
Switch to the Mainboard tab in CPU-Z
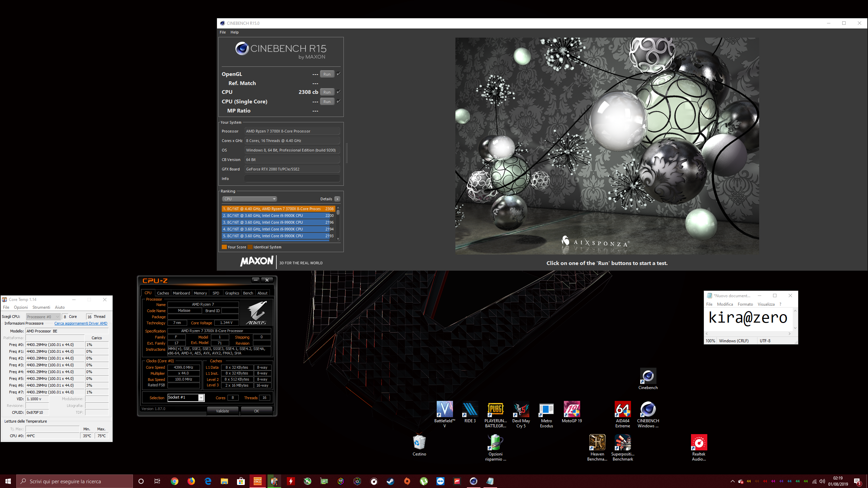[x=181, y=293]
